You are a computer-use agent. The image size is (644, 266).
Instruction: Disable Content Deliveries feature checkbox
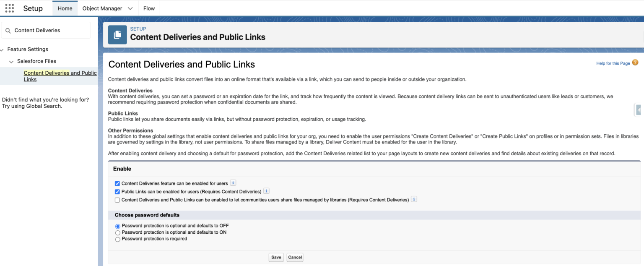click(117, 183)
